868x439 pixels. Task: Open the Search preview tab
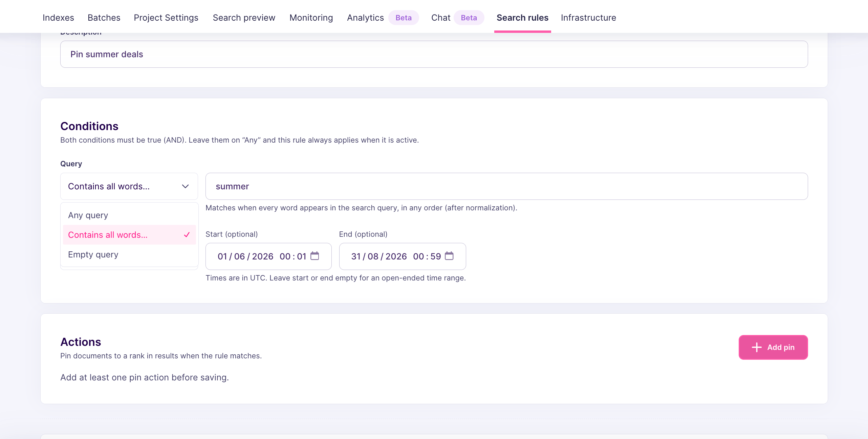pyautogui.click(x=244, y=18)
